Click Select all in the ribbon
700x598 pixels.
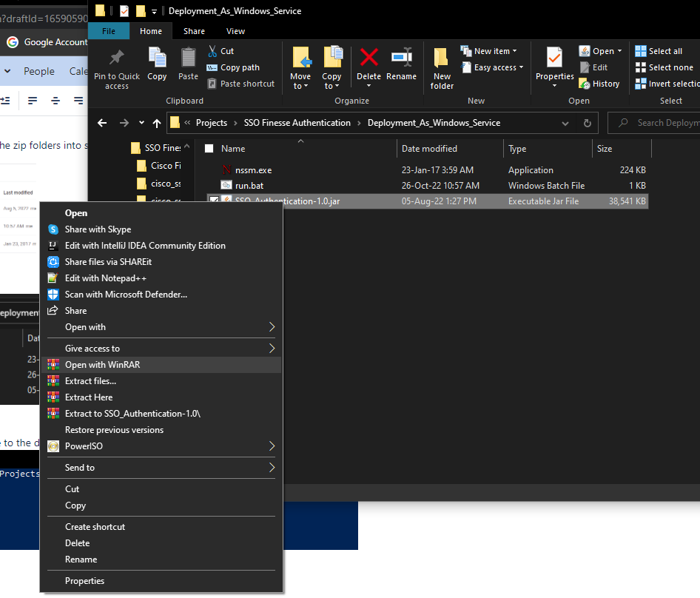(x=664, y=51)
